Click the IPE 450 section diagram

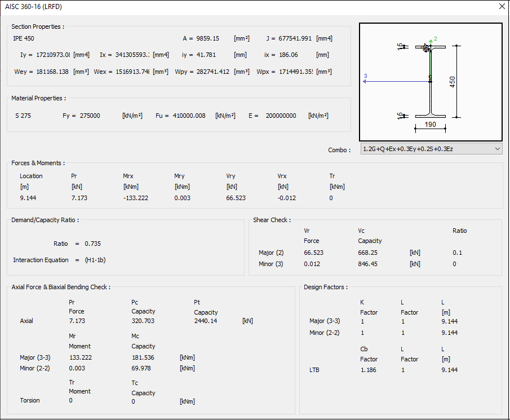pyautogui.click(x=431, y=82)
